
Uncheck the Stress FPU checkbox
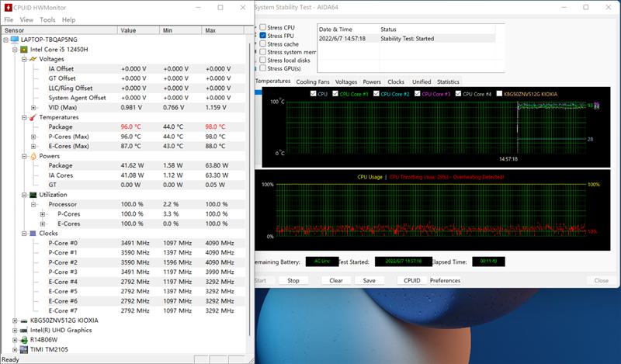262,35
